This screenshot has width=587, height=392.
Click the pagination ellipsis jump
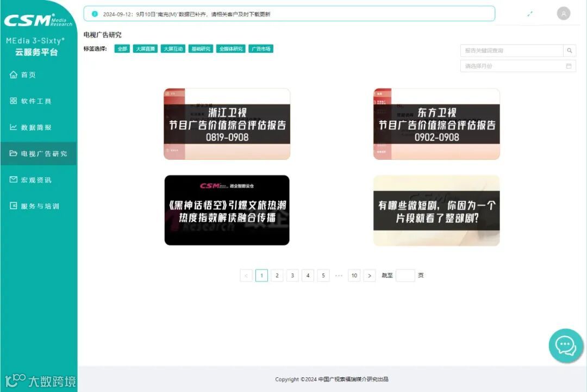point(339,276)
